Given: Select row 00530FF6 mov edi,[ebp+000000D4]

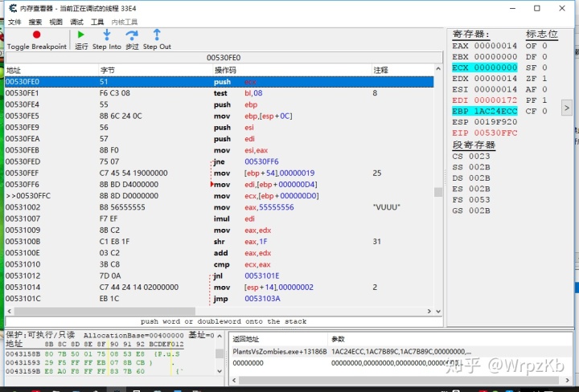Looking at the screenshot, I should click(220, 185).
